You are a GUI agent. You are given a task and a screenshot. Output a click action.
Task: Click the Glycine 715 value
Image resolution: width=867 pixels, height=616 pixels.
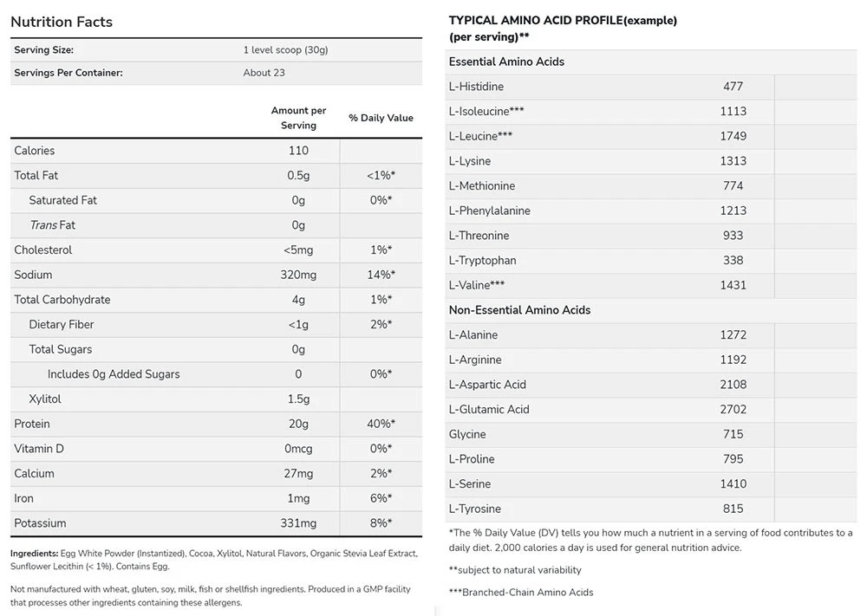[x=733, y=434]
